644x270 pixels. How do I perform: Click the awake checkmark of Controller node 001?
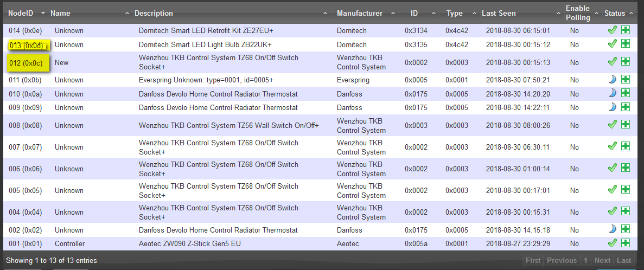click(613, 243)
